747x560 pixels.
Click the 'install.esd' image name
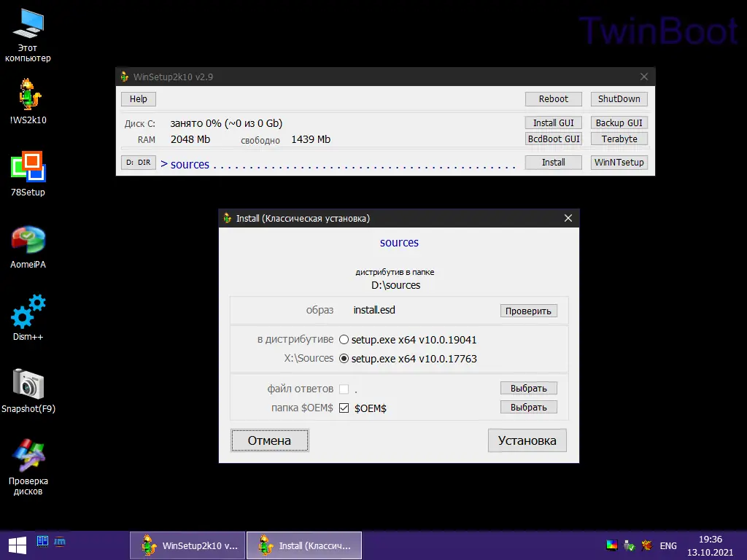374,310
